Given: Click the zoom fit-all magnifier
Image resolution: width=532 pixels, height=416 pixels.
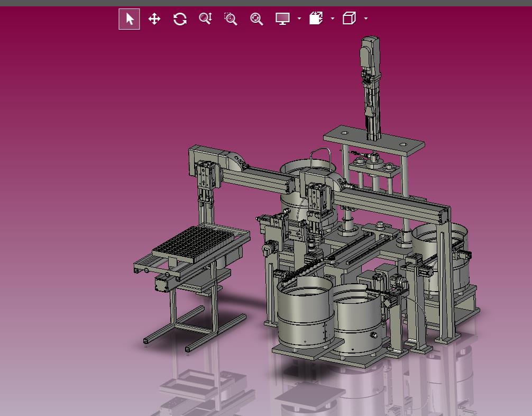Looking at the screenshot, I should point(256,20).
